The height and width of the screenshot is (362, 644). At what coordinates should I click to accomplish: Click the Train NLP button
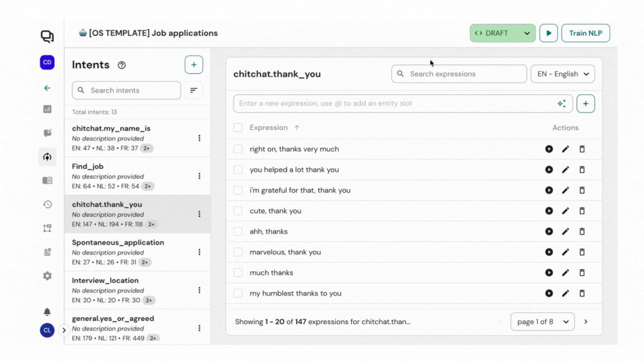coord(585,34)
